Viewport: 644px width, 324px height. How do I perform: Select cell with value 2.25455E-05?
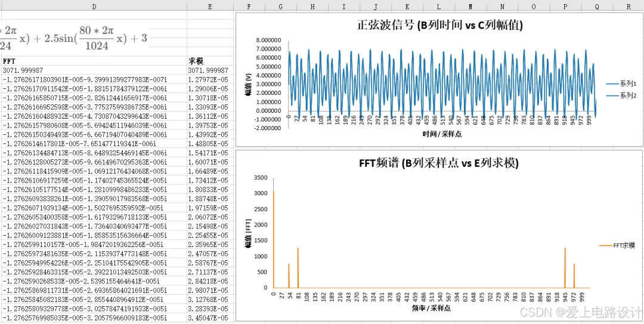210,236
